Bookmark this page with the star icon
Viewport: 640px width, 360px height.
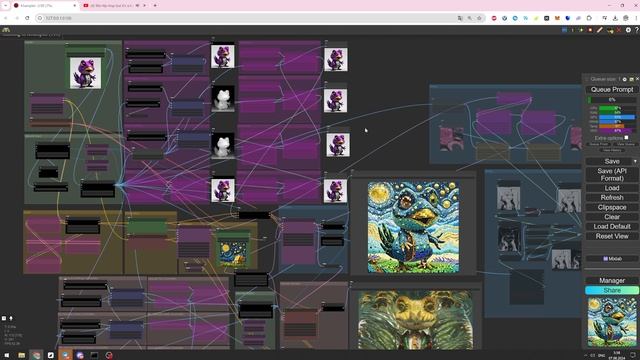click(479, 18)
